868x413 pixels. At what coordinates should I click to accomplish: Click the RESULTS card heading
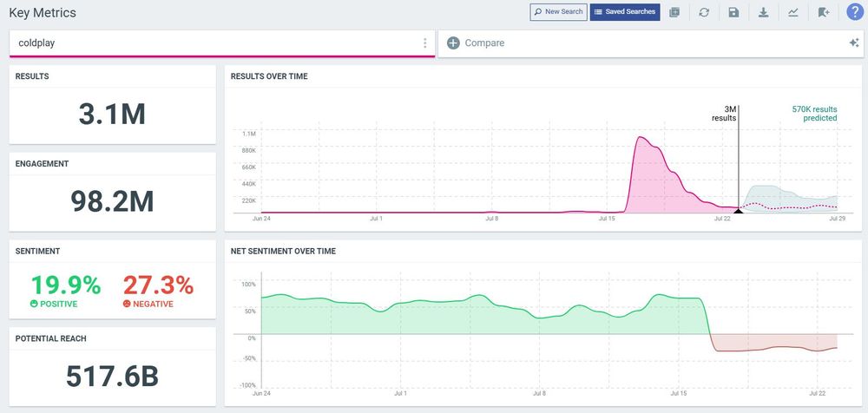coord(32,76)
